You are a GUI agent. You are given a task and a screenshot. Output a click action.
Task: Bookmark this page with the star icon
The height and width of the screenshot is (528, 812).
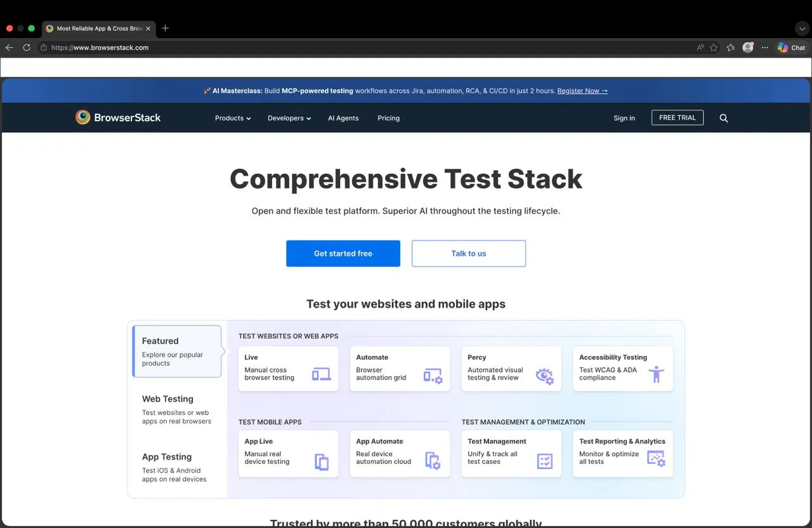tap(714, 48)
